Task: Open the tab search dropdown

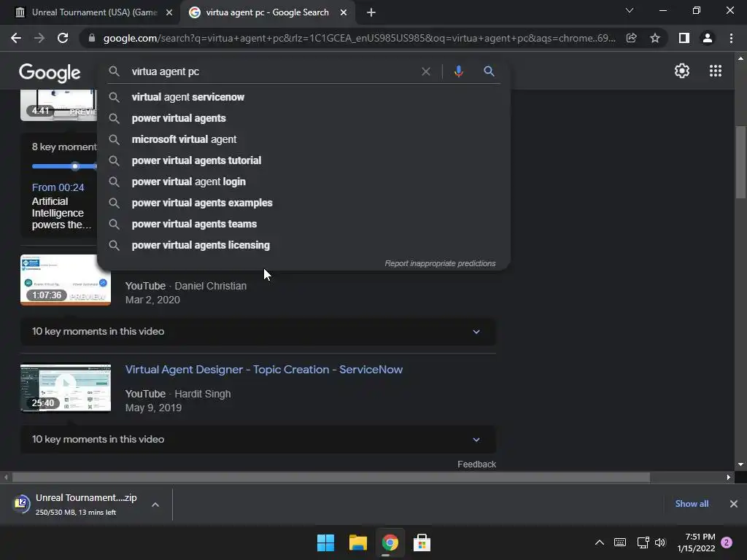Action: click(x=630, y=10)
